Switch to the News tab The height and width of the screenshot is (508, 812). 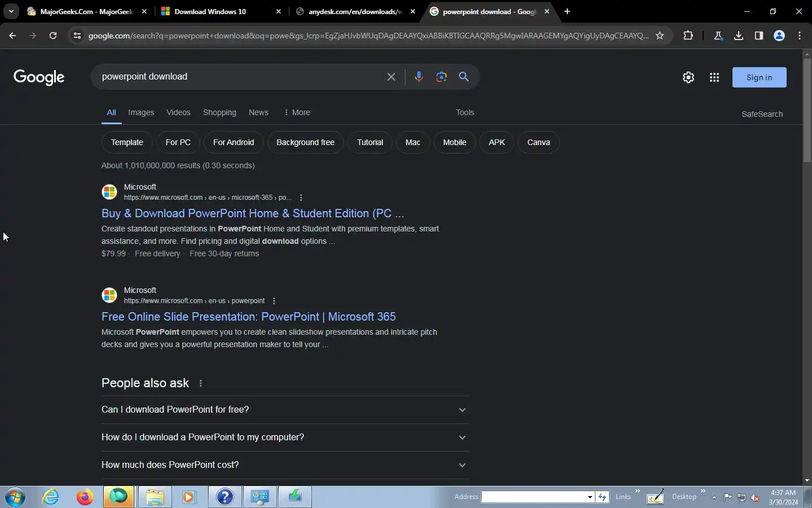(258, 112)
